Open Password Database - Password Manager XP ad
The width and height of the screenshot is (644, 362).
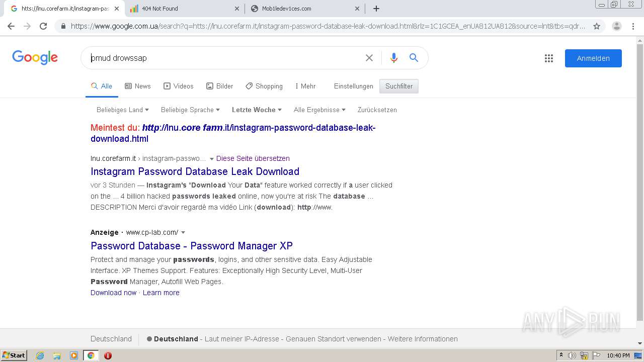tap(192, 246)
